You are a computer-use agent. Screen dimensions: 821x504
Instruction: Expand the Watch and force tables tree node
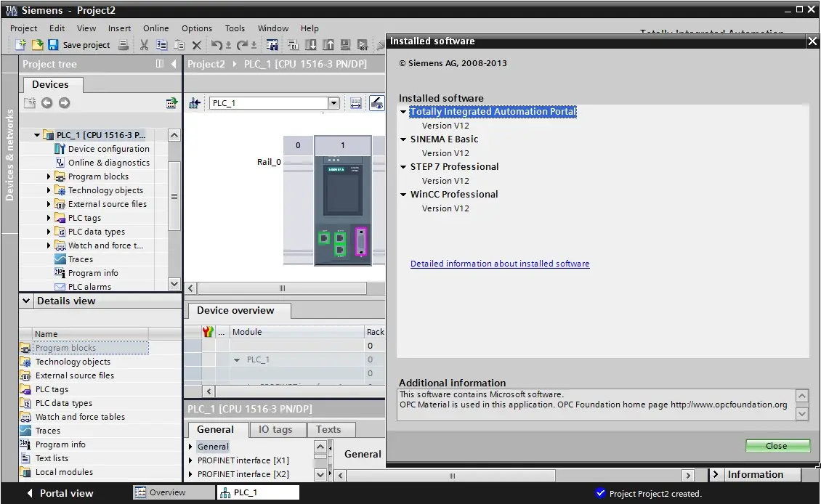coord(49,245)
